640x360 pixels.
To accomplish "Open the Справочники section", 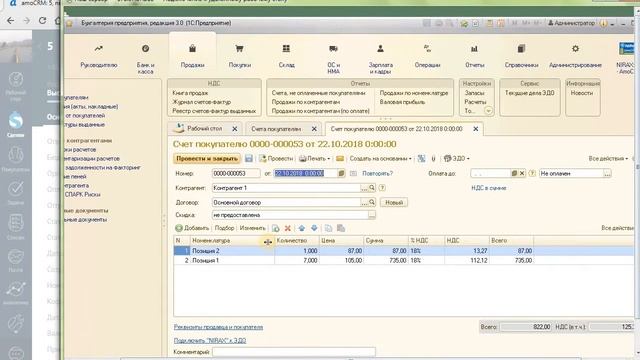I will pos(521,56).
